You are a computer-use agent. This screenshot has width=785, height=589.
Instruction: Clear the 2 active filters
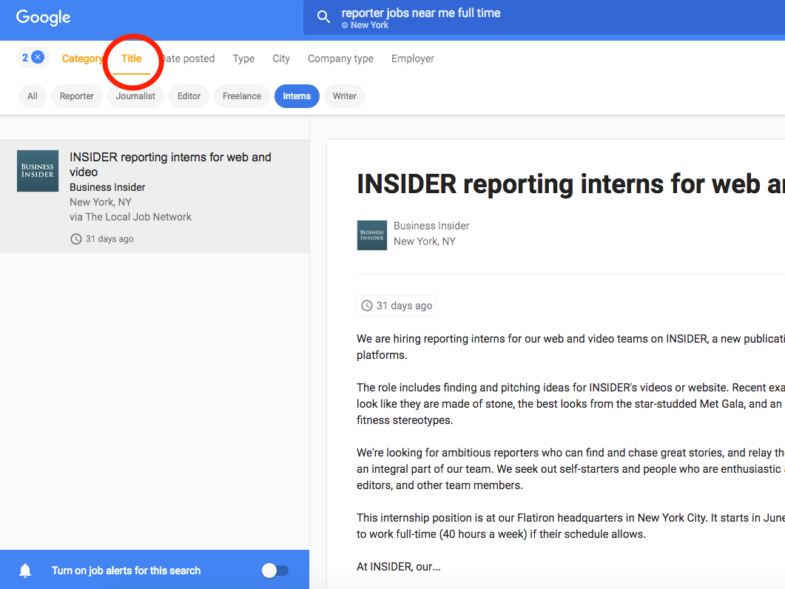tap(38, 57)
